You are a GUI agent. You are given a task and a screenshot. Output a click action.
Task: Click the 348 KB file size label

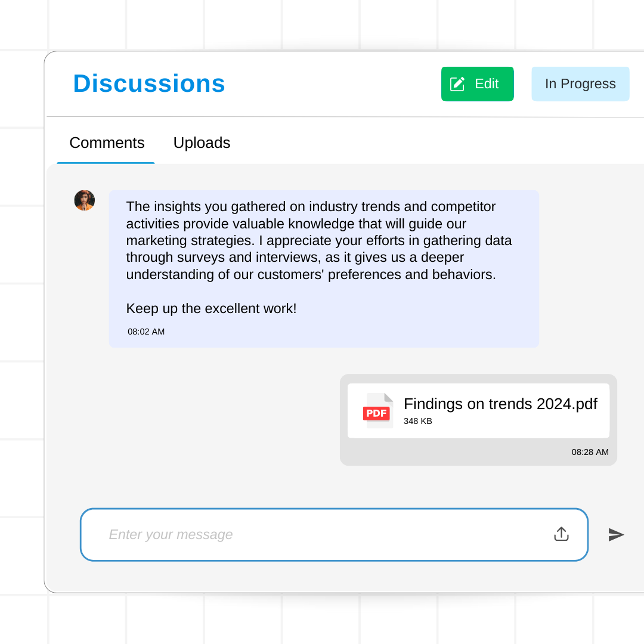pyautogui.click(x=417, y=421)
